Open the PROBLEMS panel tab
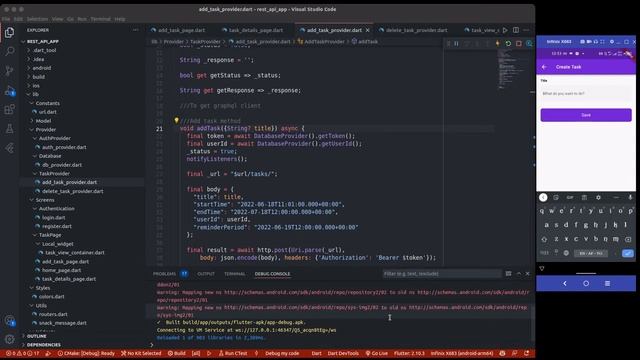The width and height of the screenshot is (640, 360). 164,274
